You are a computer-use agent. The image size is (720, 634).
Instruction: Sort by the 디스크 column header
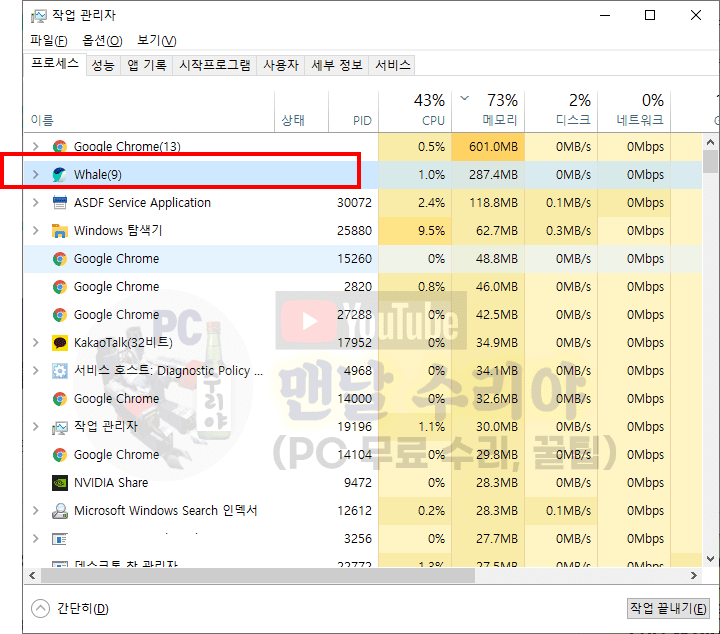pos(561,112)
